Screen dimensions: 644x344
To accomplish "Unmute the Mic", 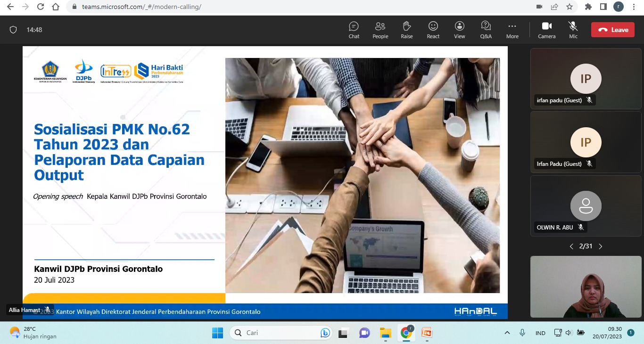I will coord(573,30).
